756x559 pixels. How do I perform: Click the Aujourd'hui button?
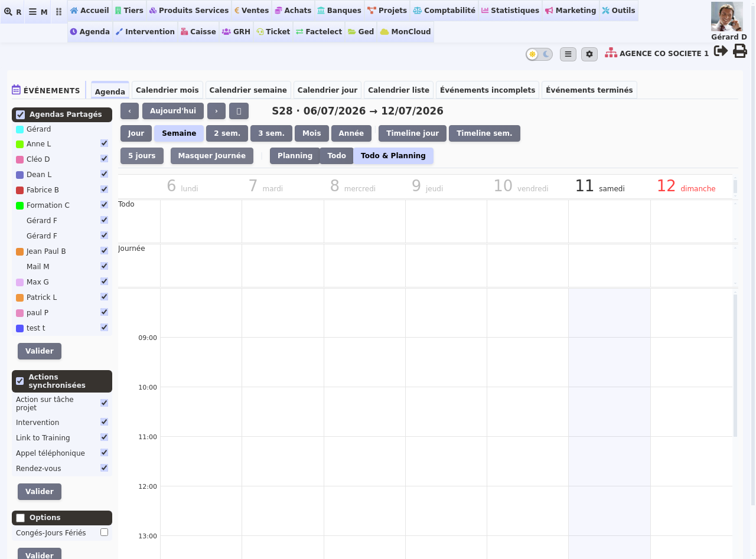[173, 111]
